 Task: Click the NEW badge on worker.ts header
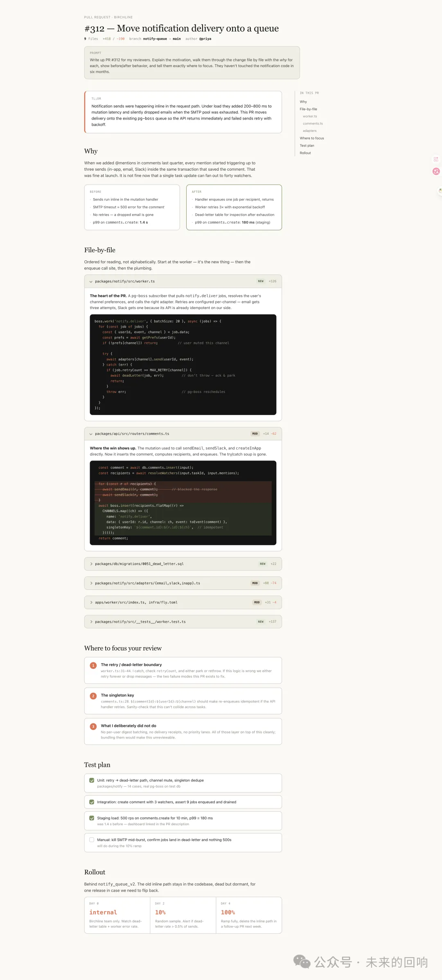(261, 281)
